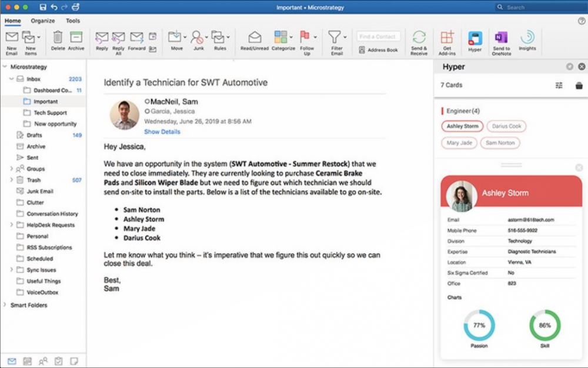
Task: Open Notes view in bottom bar
Action: pyautogui.click(x=74, y=362)
